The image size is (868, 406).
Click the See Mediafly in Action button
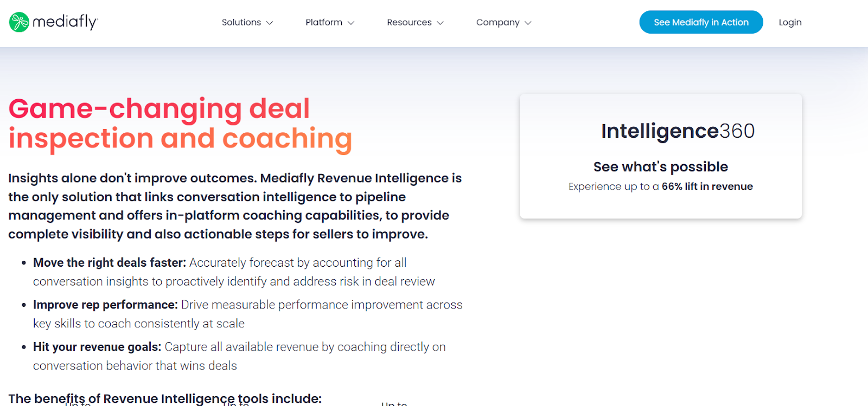click(700, 22)
